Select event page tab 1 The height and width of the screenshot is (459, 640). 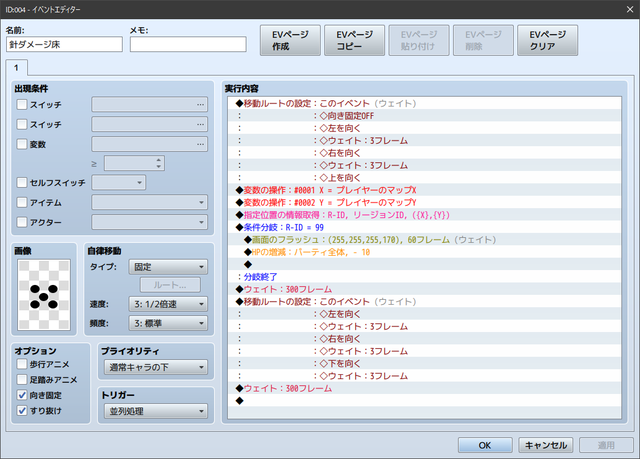tap(16, 68)
